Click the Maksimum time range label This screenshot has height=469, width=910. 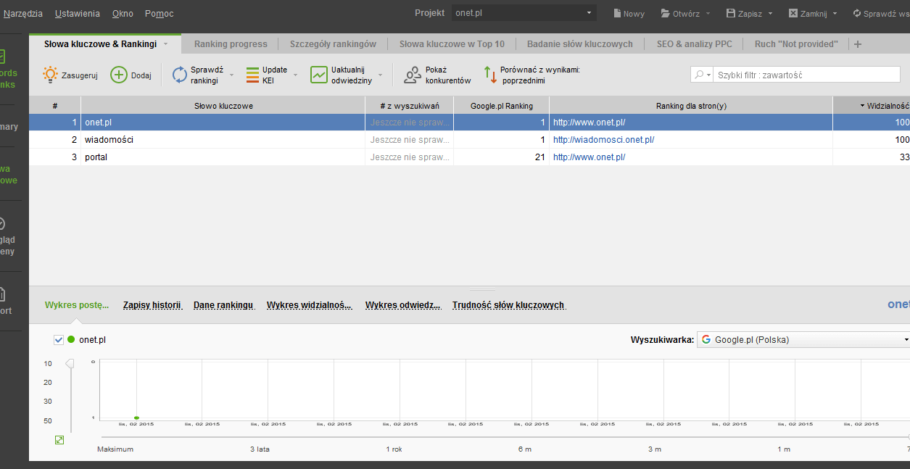115,449
